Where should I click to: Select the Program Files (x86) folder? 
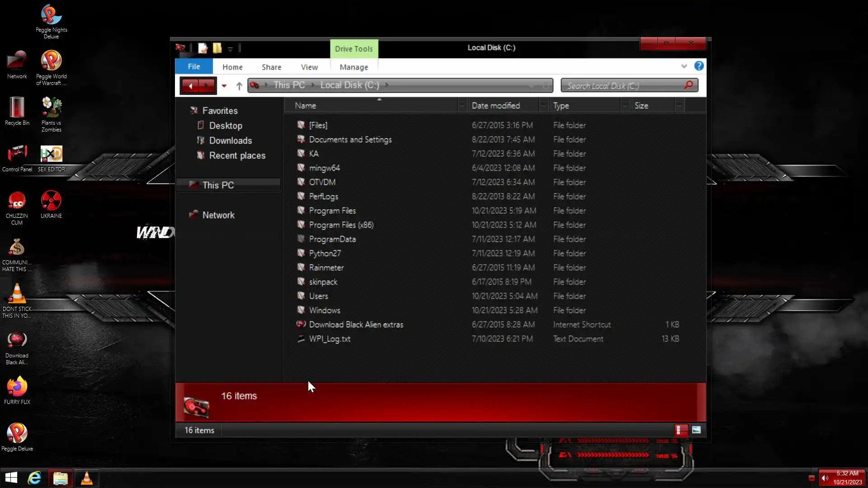click(x=341, y=225)
